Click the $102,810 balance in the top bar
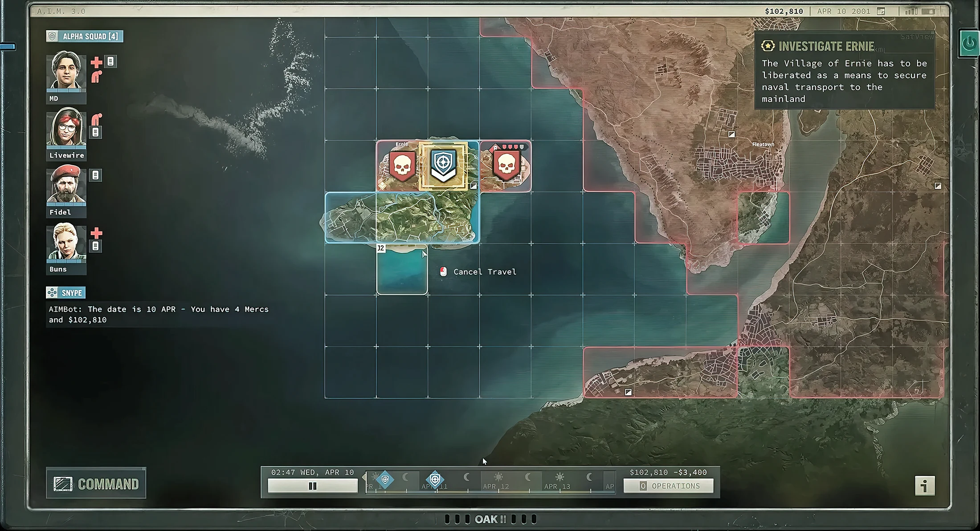980x531 pixels. point(784,12)
